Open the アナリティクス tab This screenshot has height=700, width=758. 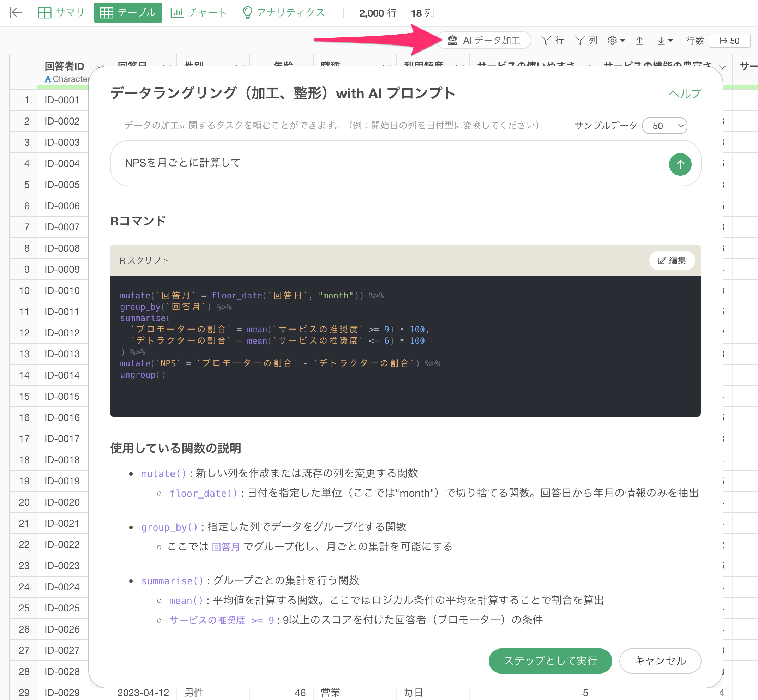(x=283, y=12)
